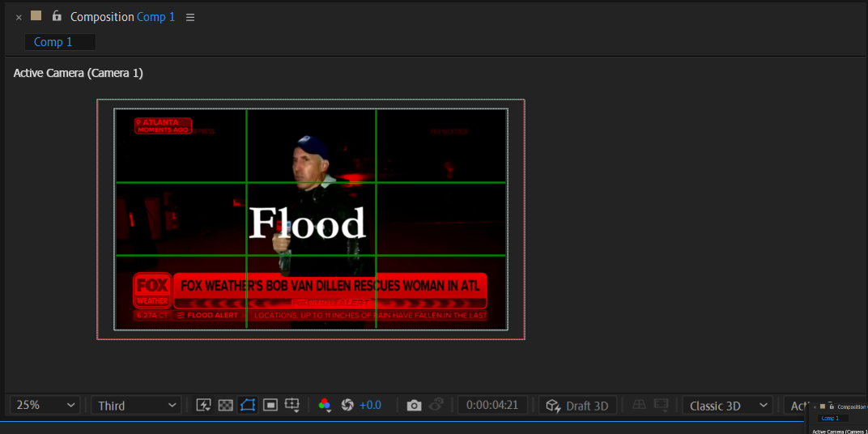Screen dimensions: 868x434
Task: Click the 3D ground plane icon
Action: click(639, 405)
